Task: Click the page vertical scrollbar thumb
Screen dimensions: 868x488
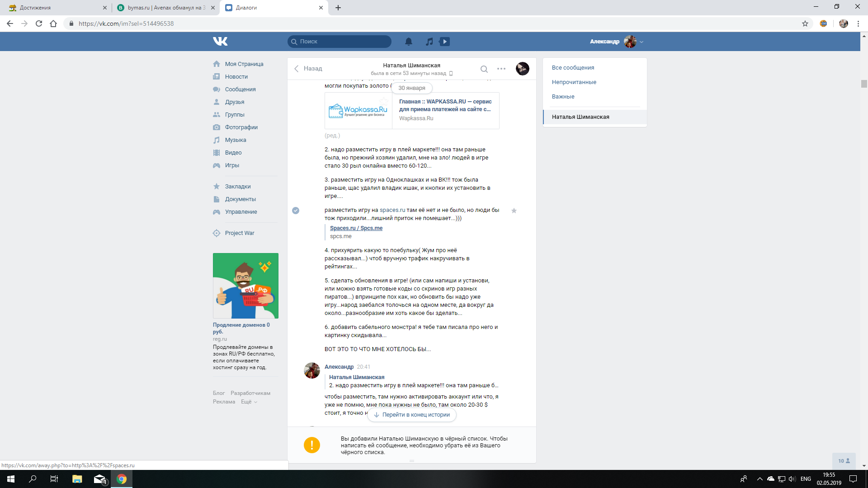Action: point(863,84)
